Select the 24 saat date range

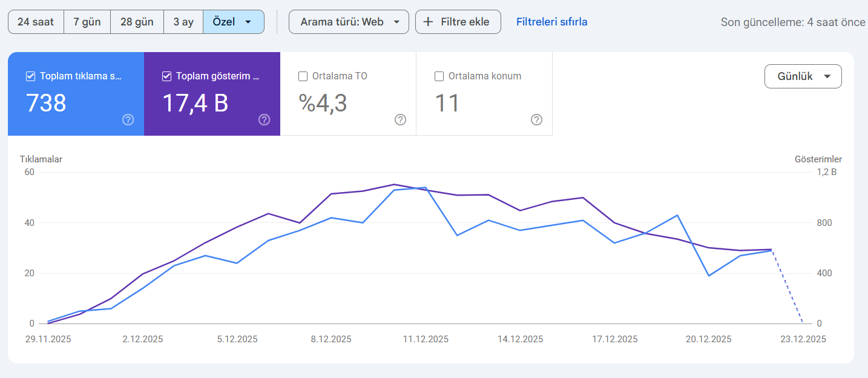tap(36, 22)
